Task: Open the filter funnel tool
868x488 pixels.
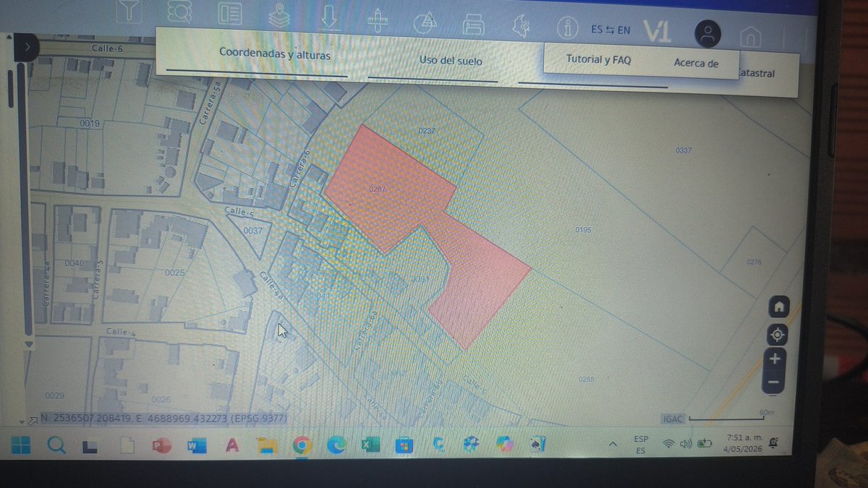Action: (129, 9)
